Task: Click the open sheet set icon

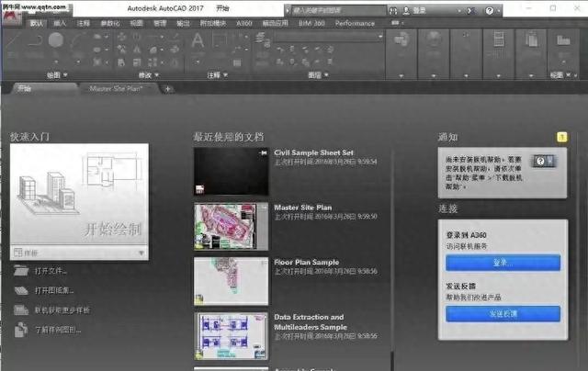Action: click(20, 291)
